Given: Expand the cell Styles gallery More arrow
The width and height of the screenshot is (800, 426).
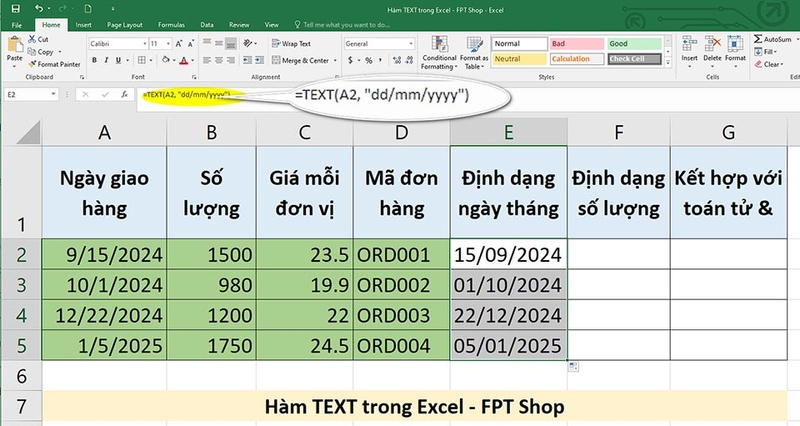Looking at the screenshot, I should click(668, 62).
